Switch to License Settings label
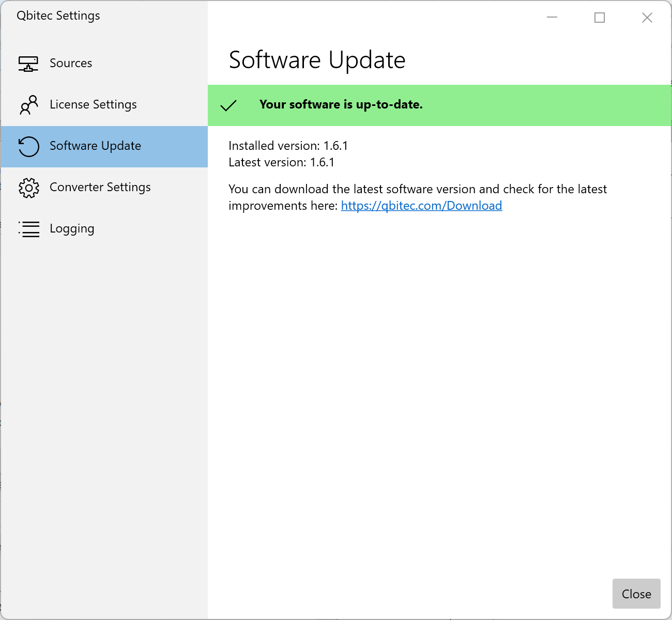This screenshot has height=620, width=672. [x=93, y=104]
